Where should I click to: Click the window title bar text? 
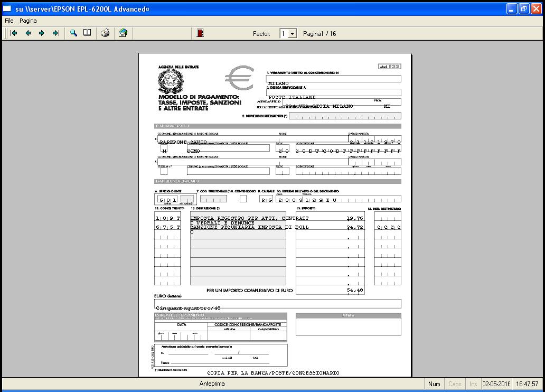click(x=82, y=10)
